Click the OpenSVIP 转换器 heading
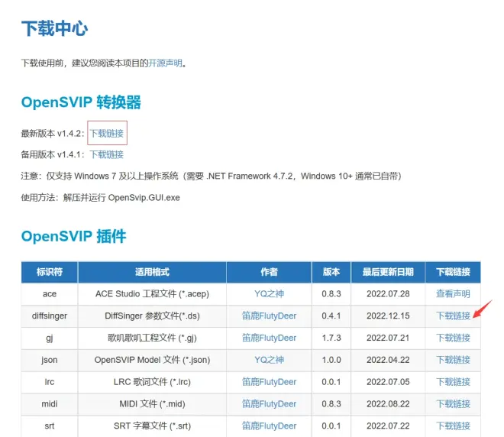This screenshot has width=504, height=437. click(81, 102)
